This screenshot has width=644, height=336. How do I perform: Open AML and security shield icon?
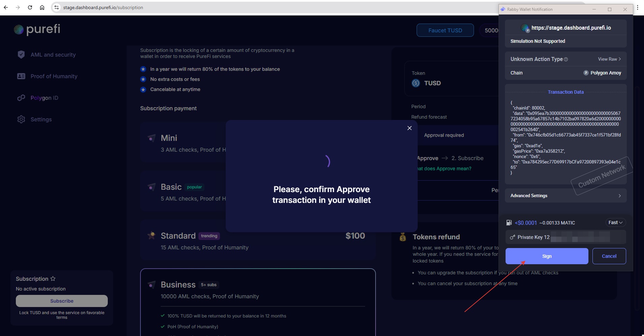point(21,55)
